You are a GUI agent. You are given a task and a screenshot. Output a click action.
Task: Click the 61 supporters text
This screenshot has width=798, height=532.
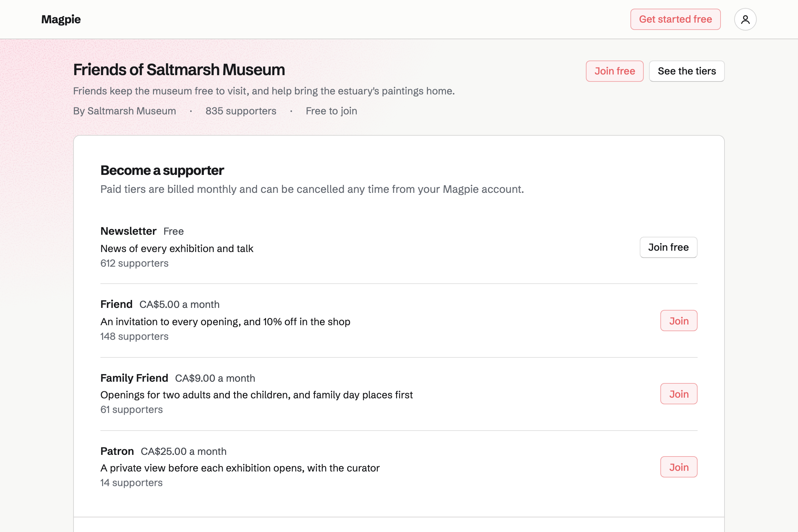coord(132,410)
